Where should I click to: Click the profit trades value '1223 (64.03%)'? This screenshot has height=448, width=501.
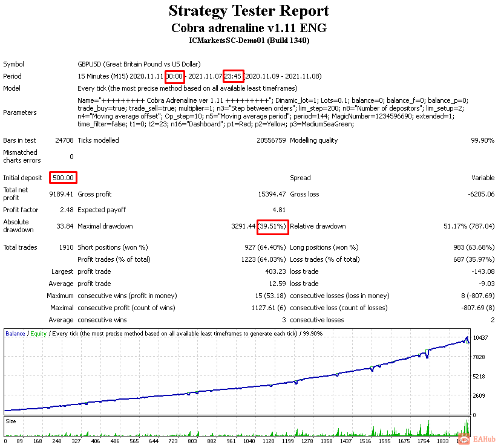263,259
